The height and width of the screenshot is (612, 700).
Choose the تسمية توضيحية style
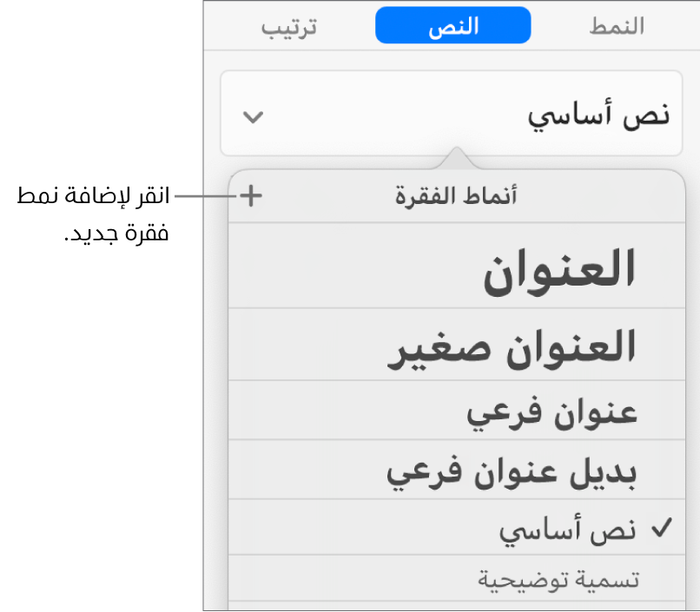(559, 579)
